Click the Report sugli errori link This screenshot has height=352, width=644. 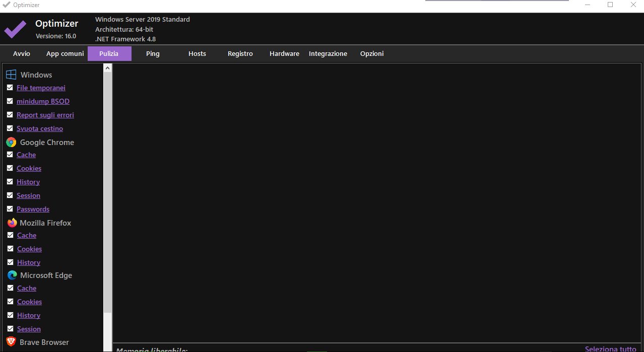[45, 115]
